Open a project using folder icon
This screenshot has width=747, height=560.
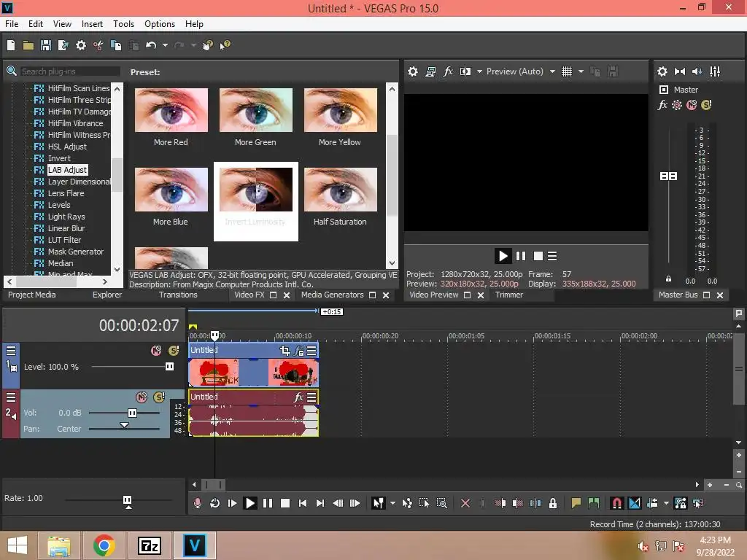tap(28, 45)
